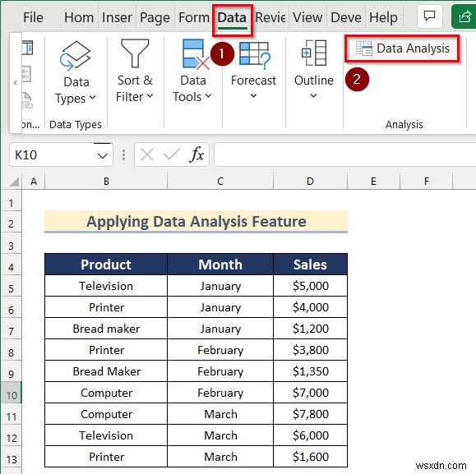
Task: Expand the Name Box dropdown arrow
Action: click(103, 155)
